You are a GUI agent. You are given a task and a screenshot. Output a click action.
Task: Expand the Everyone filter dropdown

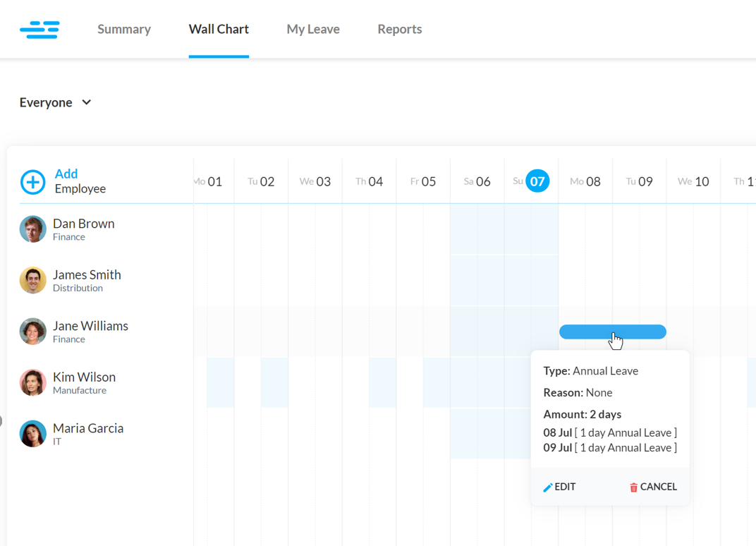pyautogui.click(x=56, y=102)
